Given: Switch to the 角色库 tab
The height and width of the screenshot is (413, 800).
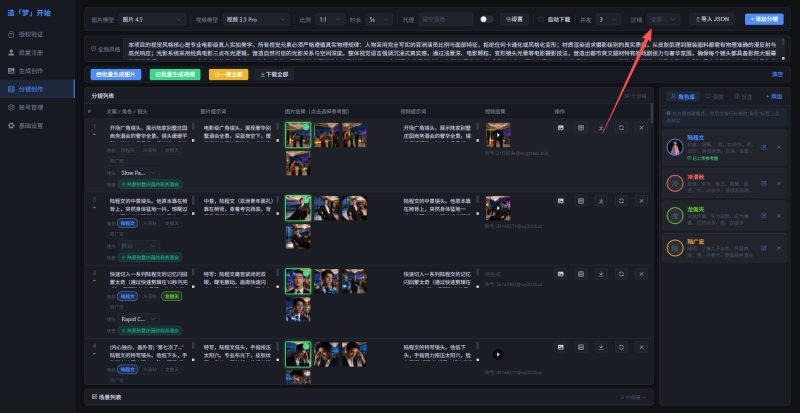Looking at the screenshot, I should point(683,96).
